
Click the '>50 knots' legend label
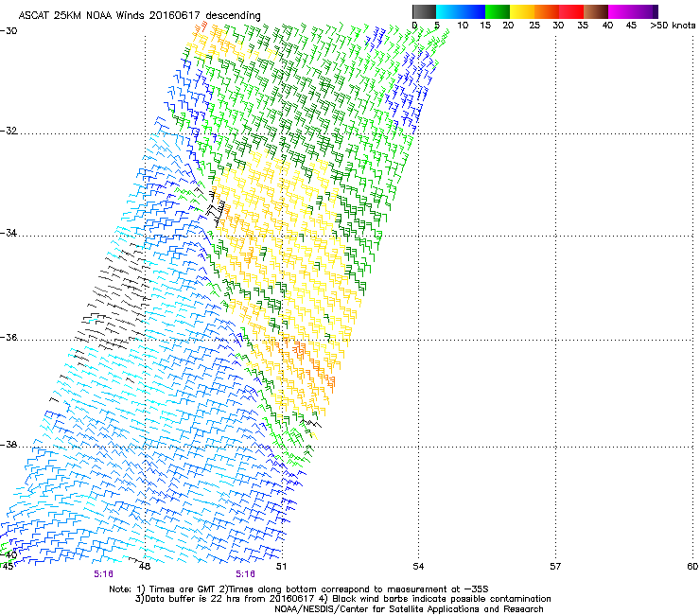pos(673,26)
